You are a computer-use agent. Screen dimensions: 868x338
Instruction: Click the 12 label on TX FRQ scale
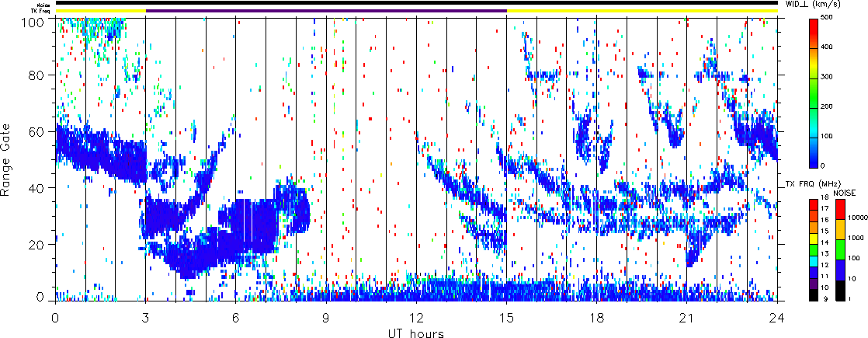[x=825, y=265]
